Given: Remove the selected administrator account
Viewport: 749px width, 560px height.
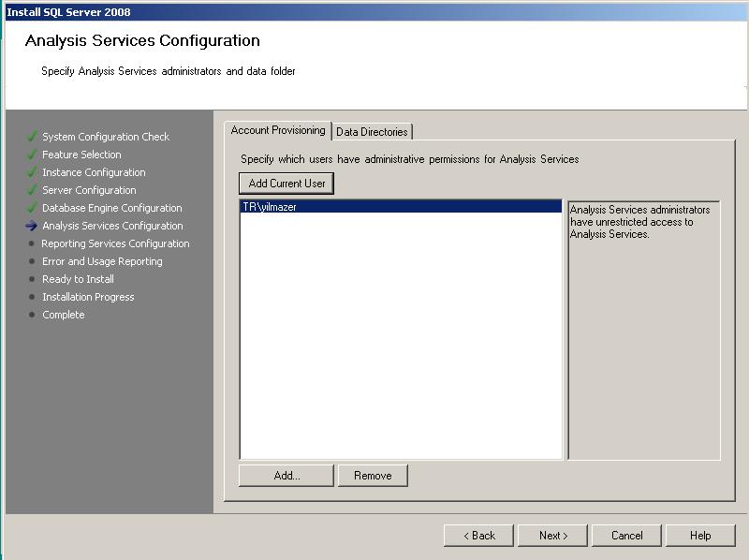Looking at the screenshot, I should (x=373, y=476).
